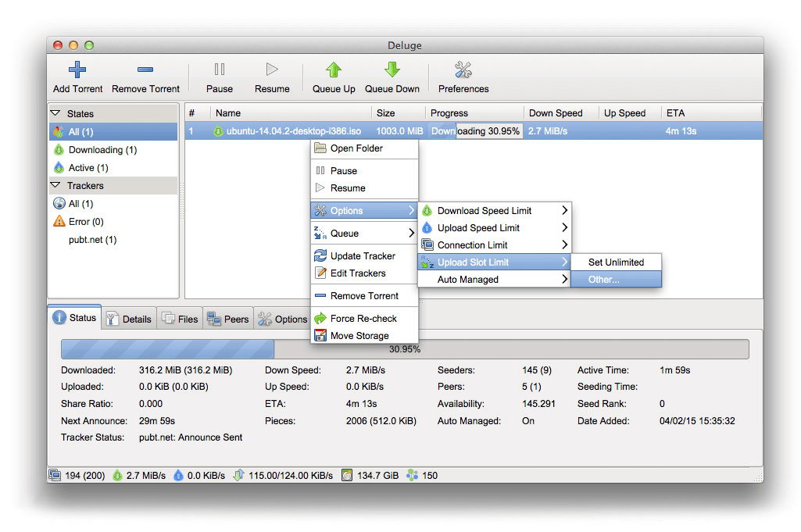
Task: Choose Other... to set custom slot limit
Action: [x=616, y=279]
